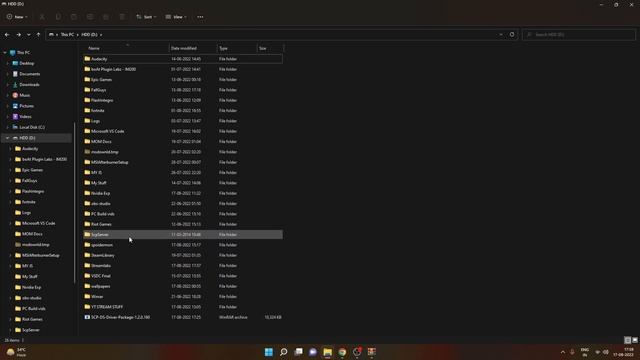The image size is (640, 360).
Task: Expand Audacity folder in the navigation tree
Action: pos(10,149)
